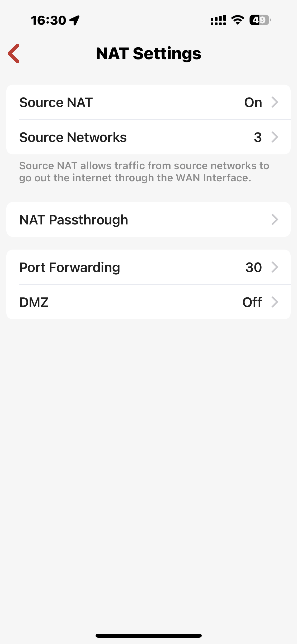Image resolution: width=297 pixels, height=644 pixels.
Task: Tap the Wi-Fi status icon
Action: pyautogui.click(x=238, y=20)
